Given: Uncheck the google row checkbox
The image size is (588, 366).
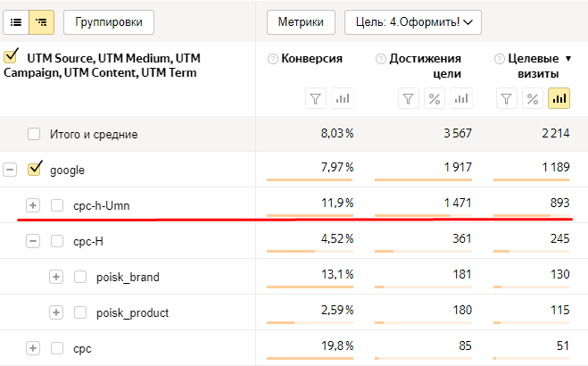Looking at the screenshot, I should pyautogui.click(x=35, y=169).
